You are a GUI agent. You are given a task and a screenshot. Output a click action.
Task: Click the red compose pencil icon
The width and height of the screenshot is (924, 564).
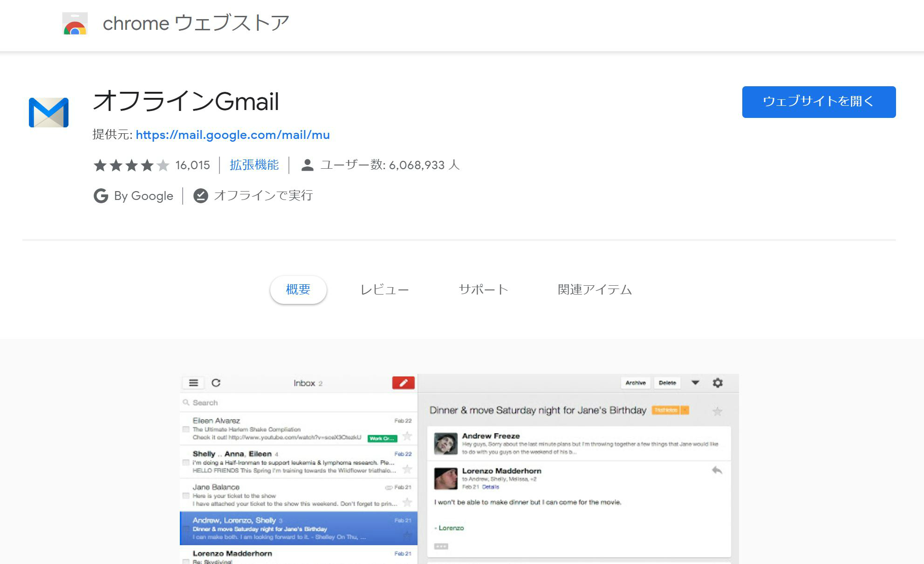click(x=404, y=383)
